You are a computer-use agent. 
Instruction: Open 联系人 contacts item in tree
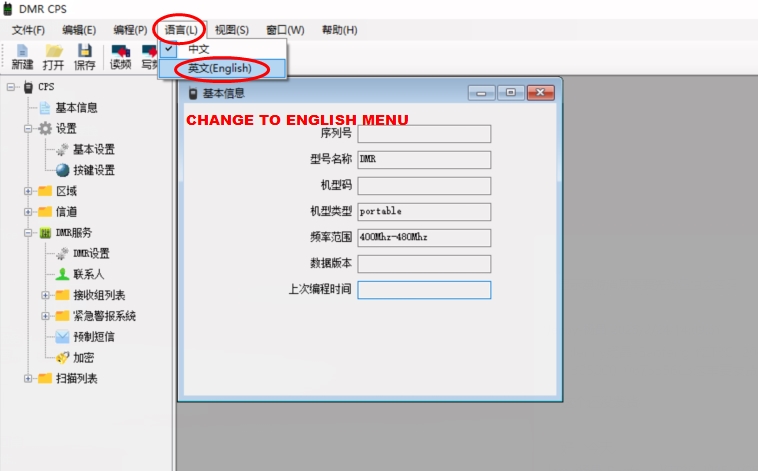[88, 274]
